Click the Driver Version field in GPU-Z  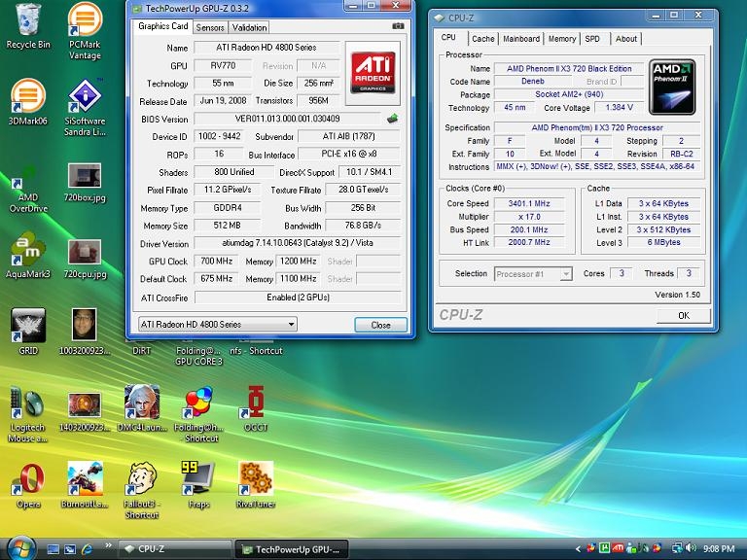click(x=298, y=243)
